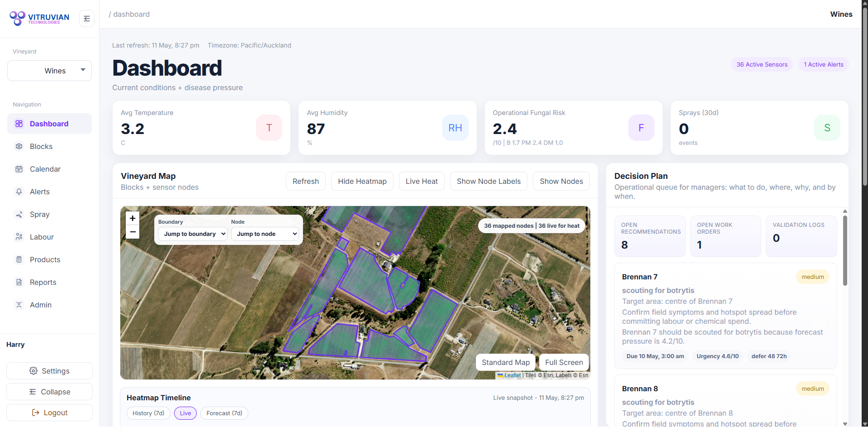Click the Logout arrow icon
868x427 pixels.
[36, 413]
